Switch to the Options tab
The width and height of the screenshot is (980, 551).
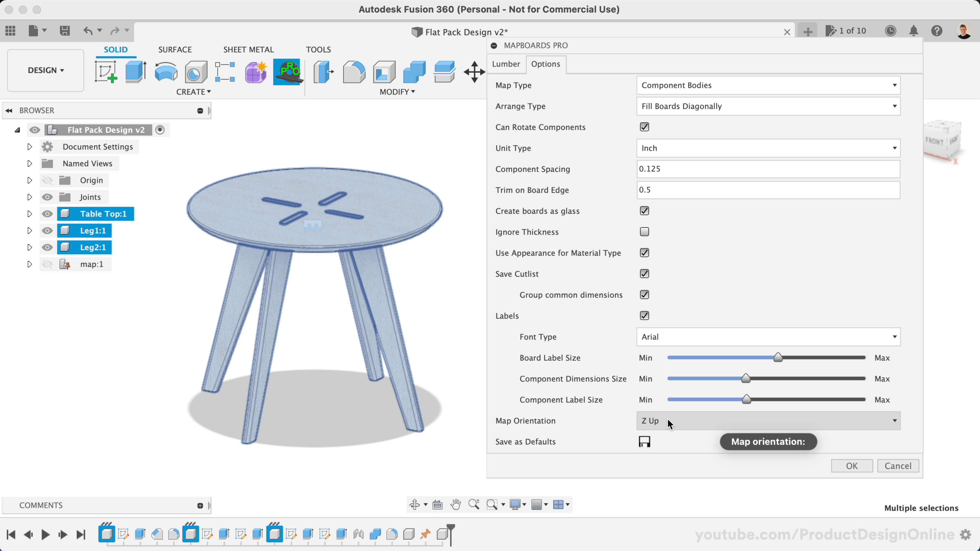pos(546,64)
